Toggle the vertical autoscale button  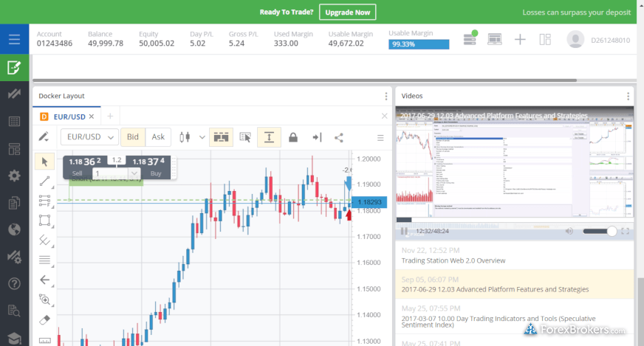pos(269,137)
